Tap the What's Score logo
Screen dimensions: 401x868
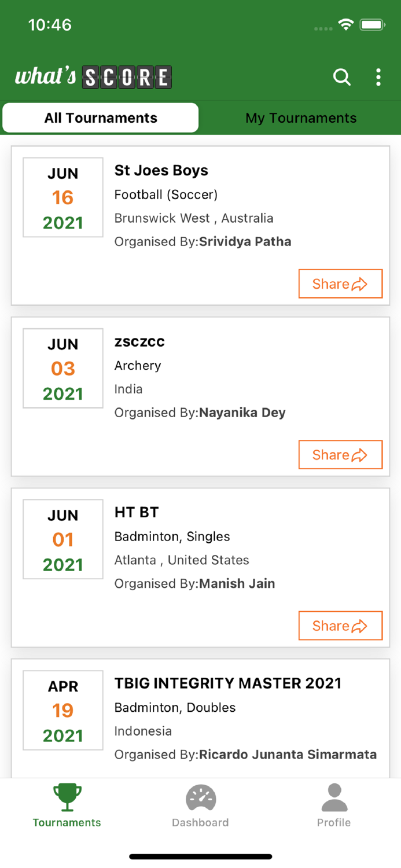[x=93, y=77]
